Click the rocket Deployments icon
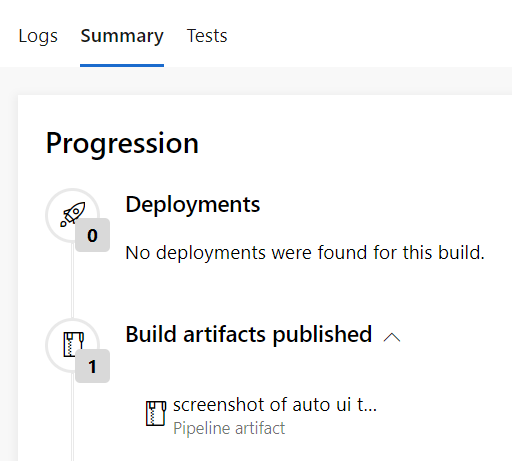512x461 pixels. pos(73,214)
